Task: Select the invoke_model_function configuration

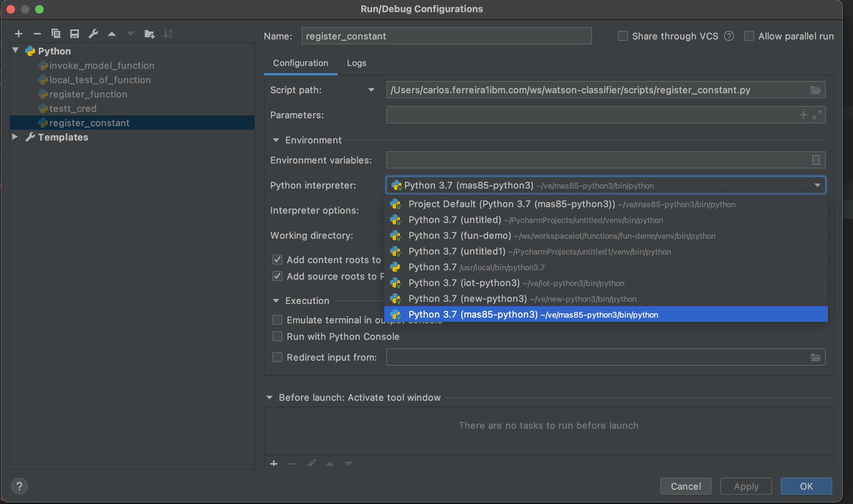Action: coord(101,66)
